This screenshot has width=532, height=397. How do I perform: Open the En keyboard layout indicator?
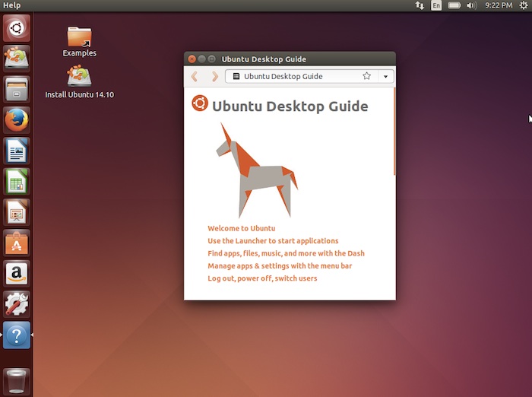(x=436, y=5)
